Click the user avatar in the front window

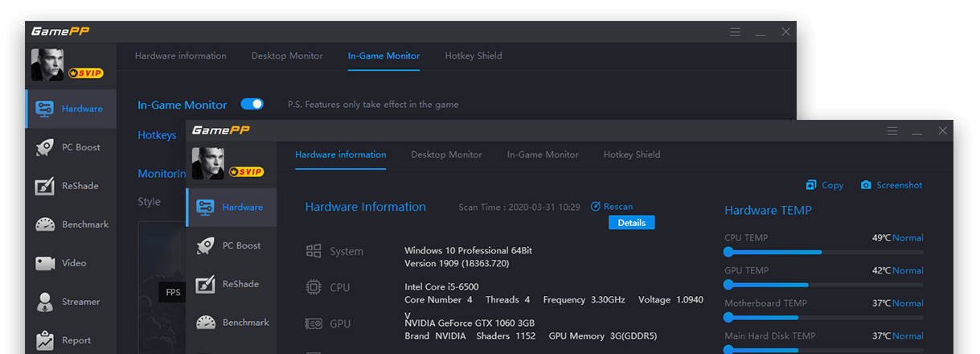[207, 163]
